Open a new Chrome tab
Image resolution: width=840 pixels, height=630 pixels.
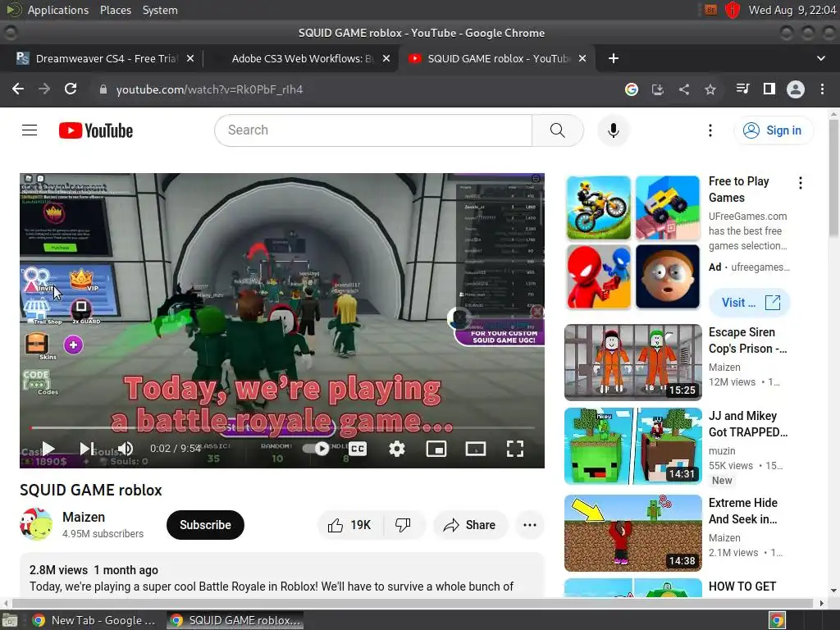614,58
